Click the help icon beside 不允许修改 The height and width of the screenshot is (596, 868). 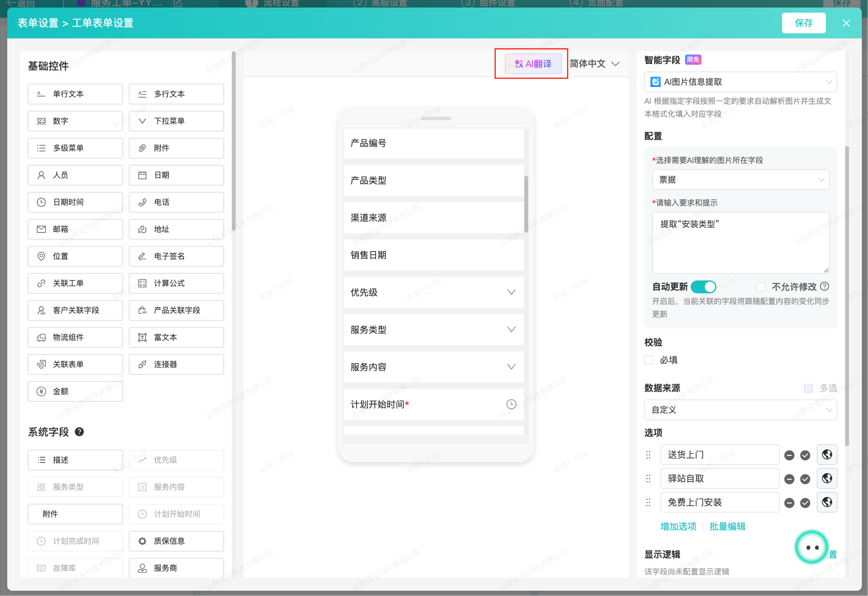(825, 287)
